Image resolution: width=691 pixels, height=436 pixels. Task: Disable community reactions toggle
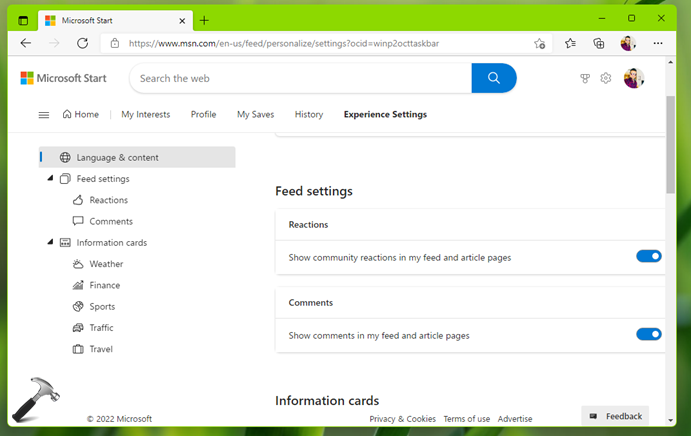649,257
